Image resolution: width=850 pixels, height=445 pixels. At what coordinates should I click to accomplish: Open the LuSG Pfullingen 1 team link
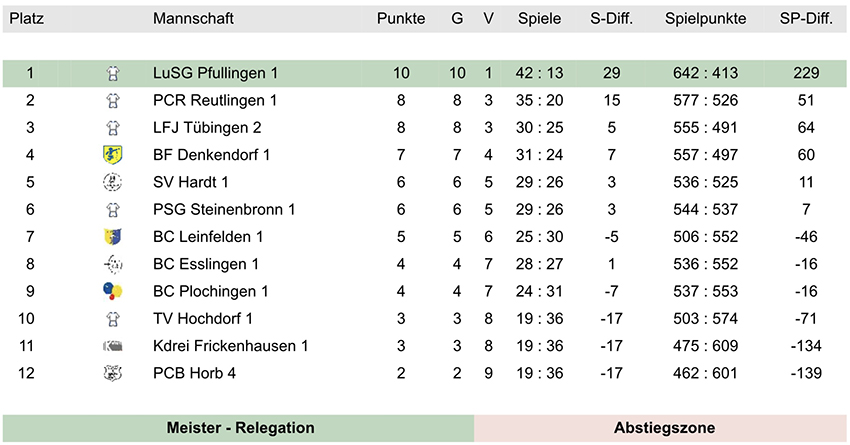[215, 73]
